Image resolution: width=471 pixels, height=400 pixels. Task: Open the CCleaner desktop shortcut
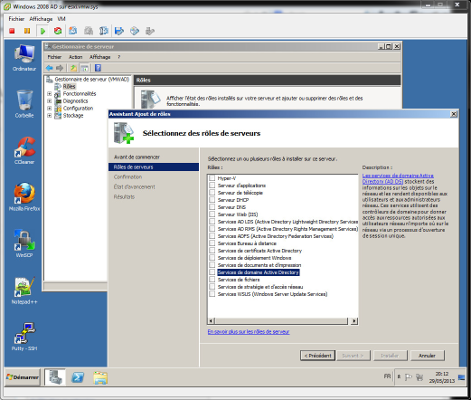click(x=24, y=151)
